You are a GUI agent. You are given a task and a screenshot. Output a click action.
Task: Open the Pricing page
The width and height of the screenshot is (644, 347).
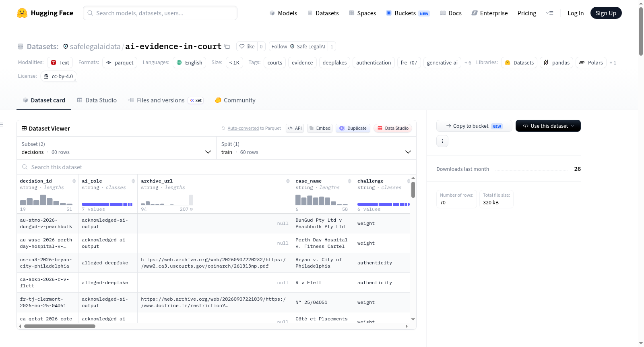[527, 13]
